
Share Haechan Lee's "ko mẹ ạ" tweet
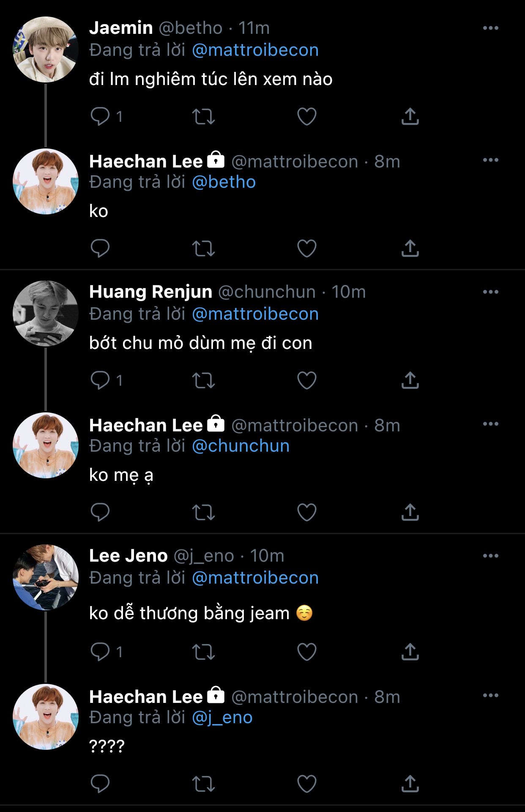pyautogui.click(x=410, y=512)
